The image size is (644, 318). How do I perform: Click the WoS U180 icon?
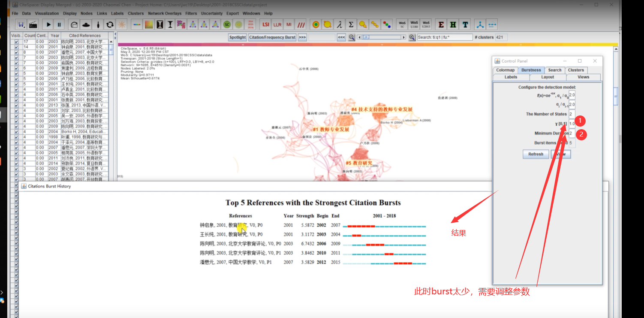coord(414,24)
